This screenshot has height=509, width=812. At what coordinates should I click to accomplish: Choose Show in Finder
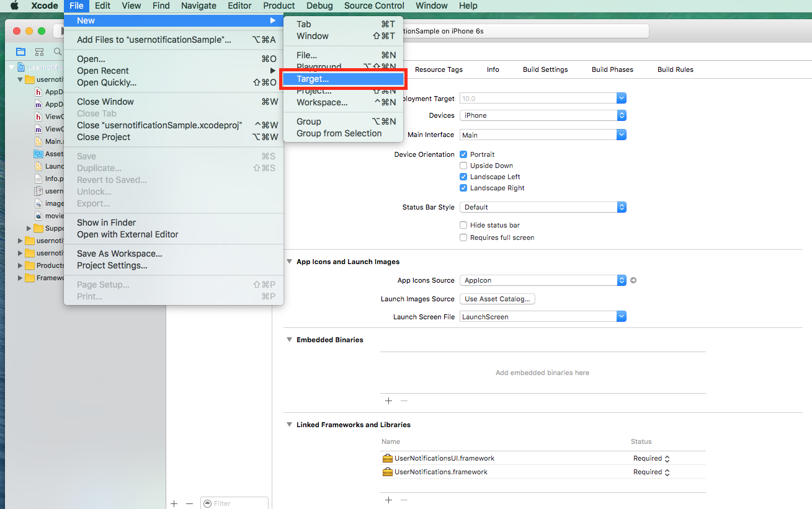point(174,223)
